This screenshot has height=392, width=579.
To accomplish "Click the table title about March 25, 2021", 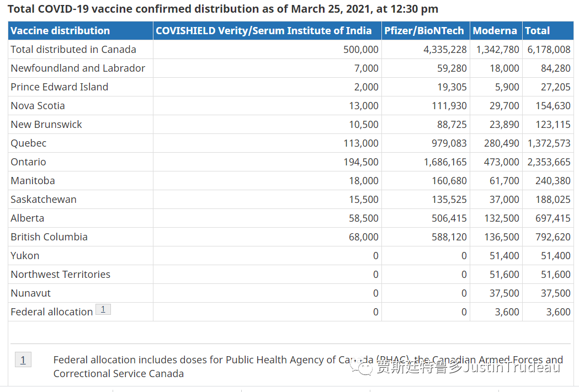I will 223,9.
